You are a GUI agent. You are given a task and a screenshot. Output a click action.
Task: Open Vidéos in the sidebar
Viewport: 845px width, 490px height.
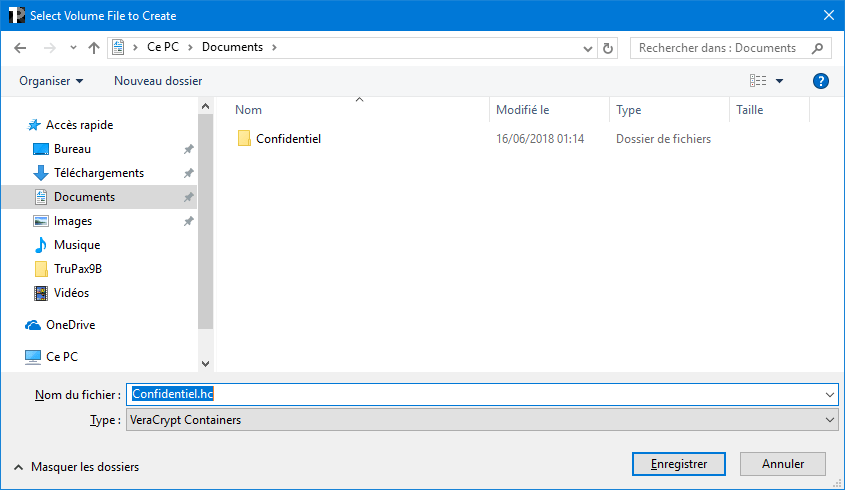click(x=71, y=293)
